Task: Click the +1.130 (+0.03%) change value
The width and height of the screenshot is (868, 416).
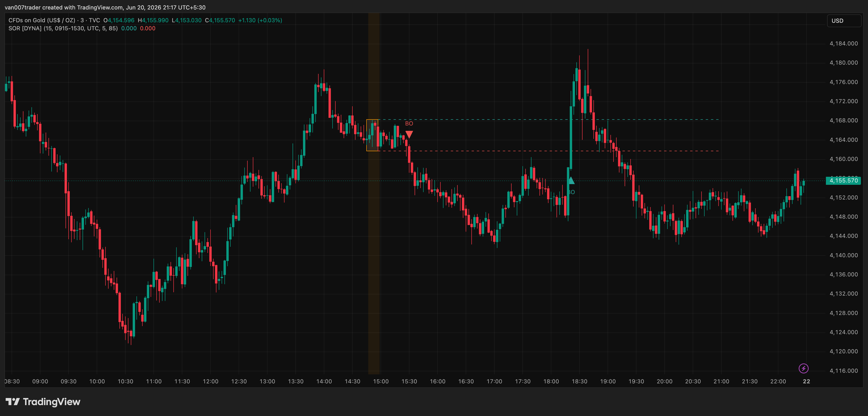Action: coord(260,20)
